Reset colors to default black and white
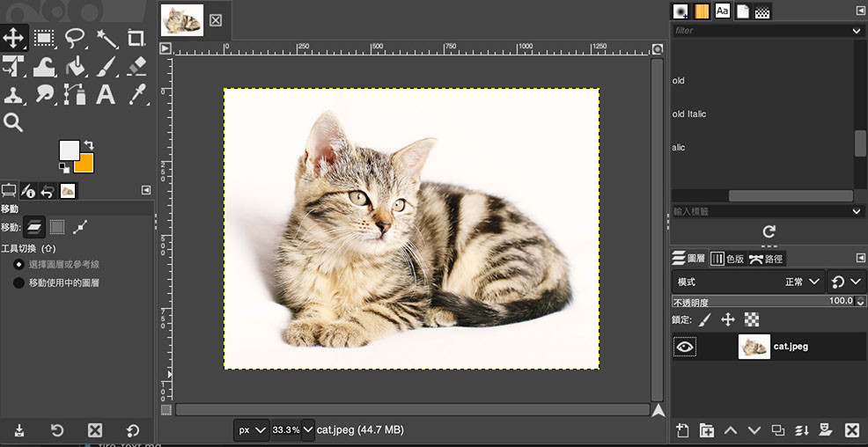Image resolution: width=868 pixels, height=447 pixels. tap(64, 167)
